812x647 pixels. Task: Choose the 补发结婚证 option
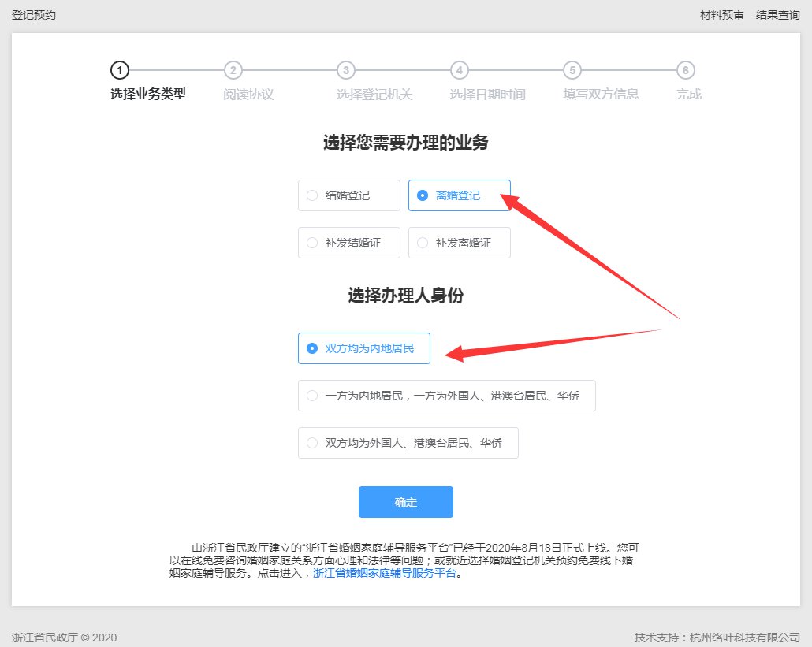(348, 243)
